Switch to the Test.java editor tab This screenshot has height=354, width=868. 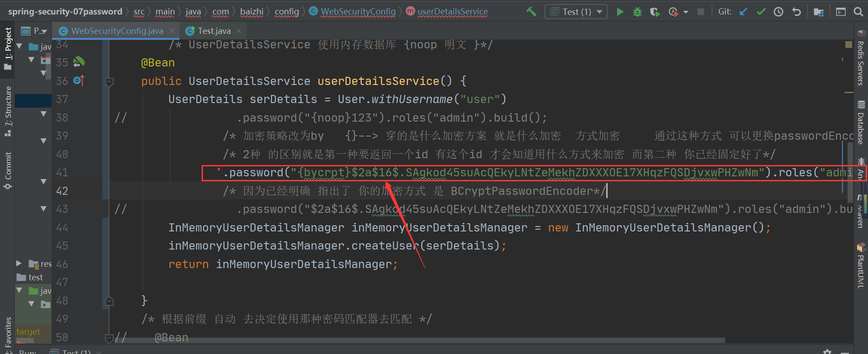[214, 31]
